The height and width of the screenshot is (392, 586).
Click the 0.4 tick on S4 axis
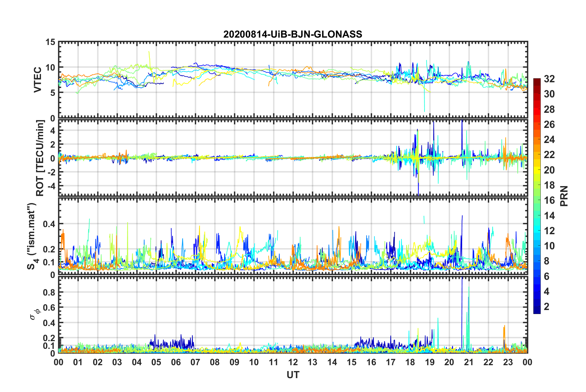(49, 224)
